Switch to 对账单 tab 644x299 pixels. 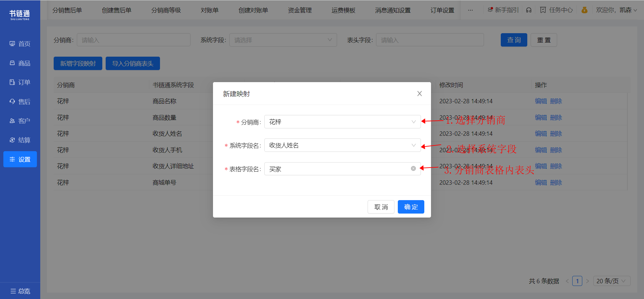point(210,10)
